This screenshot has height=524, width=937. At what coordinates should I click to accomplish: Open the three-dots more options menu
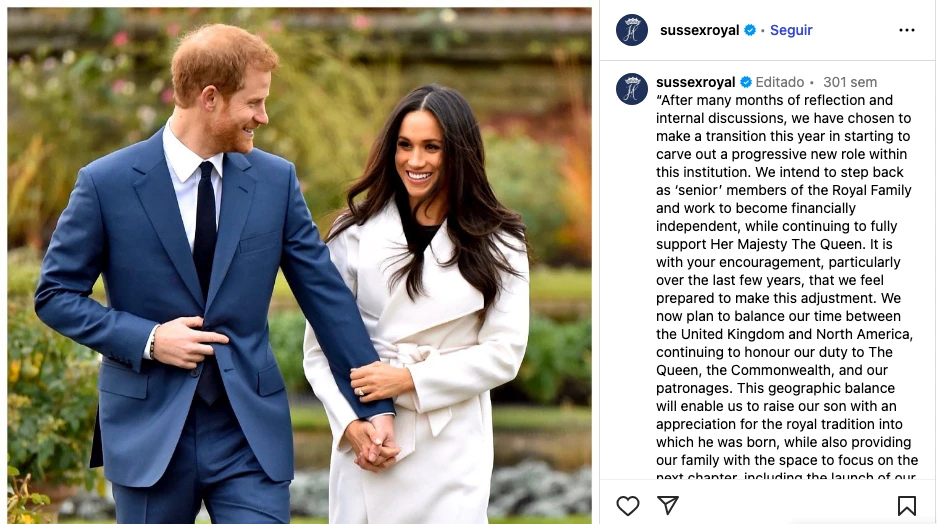pos(907,30)
